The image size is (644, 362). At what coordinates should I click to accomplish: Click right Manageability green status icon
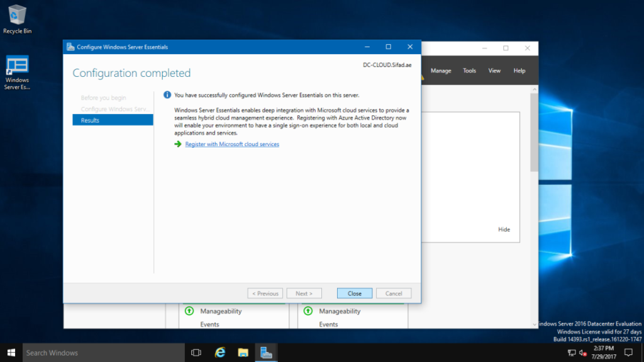[x=308, y=311]
